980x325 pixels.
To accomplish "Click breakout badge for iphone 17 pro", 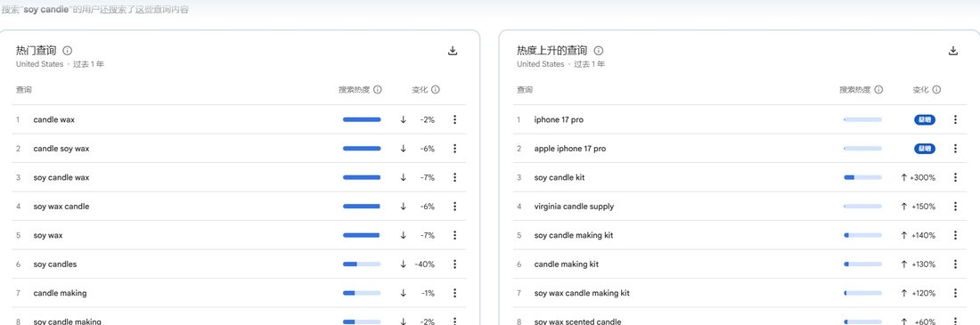I will pyautogui.click(x=925, y=119).
